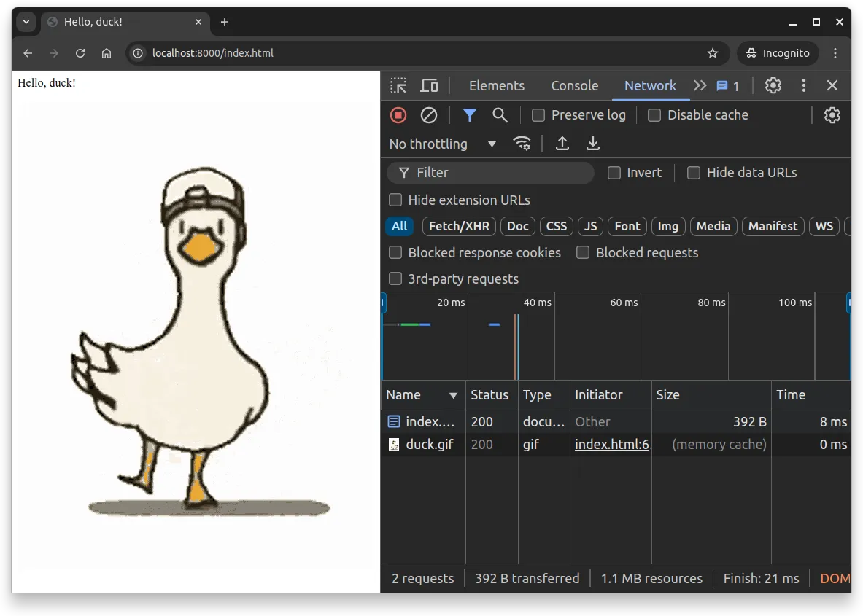Clear the network requests list

click(428, 115)
